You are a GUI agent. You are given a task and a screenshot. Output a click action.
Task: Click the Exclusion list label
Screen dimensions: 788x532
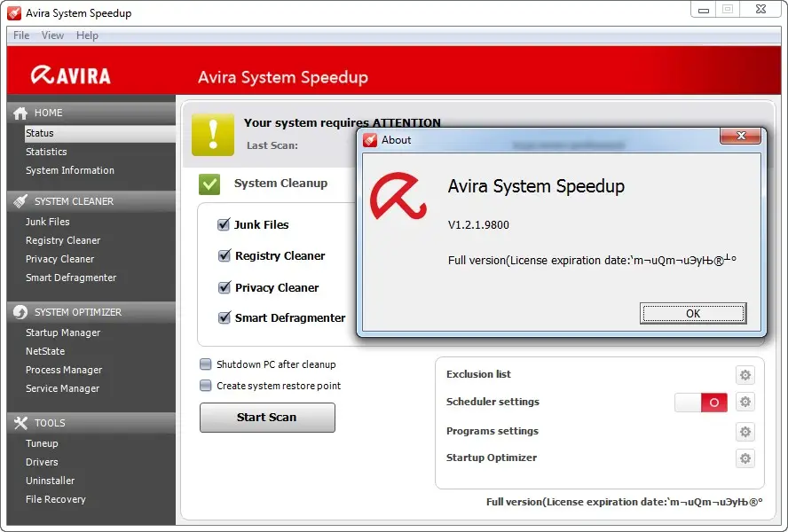click(x=478, y=374)
